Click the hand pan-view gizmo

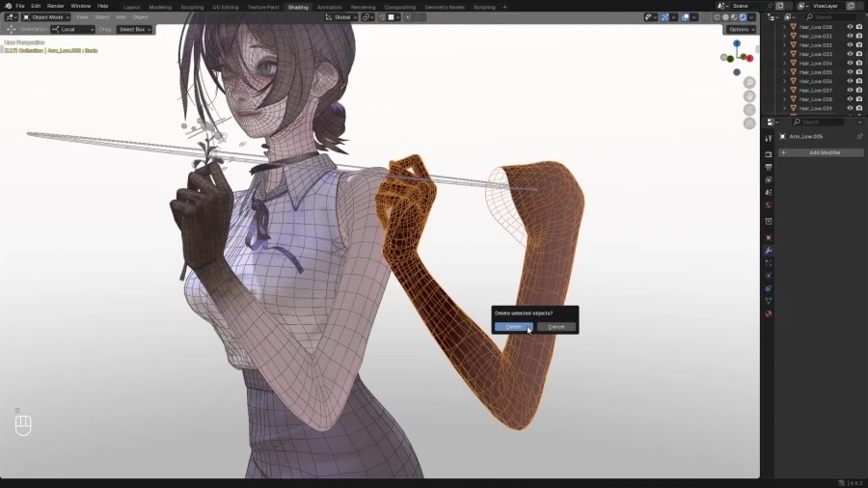pos(749,96)
